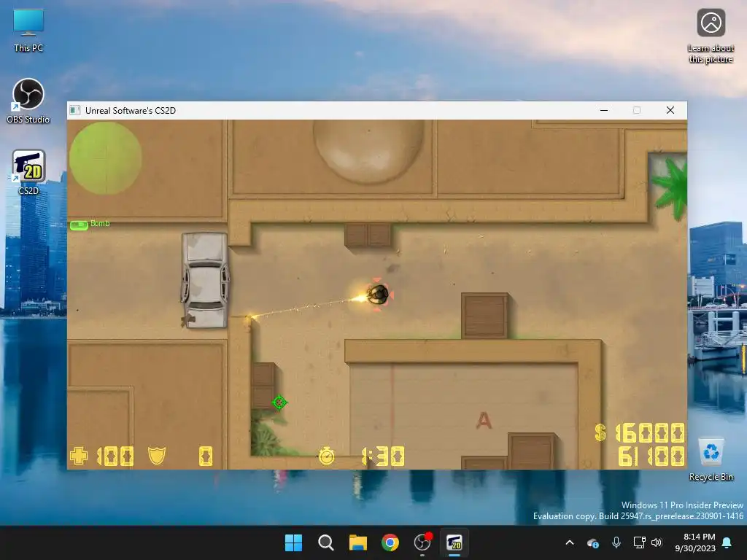Open the Recycle Bin desktop icon
Viewport: 747px width, 560px height.
coord(711,459)
